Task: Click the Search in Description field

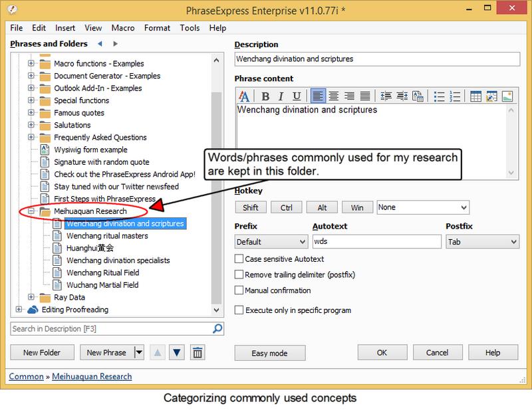Action: [x=112, y=329]
